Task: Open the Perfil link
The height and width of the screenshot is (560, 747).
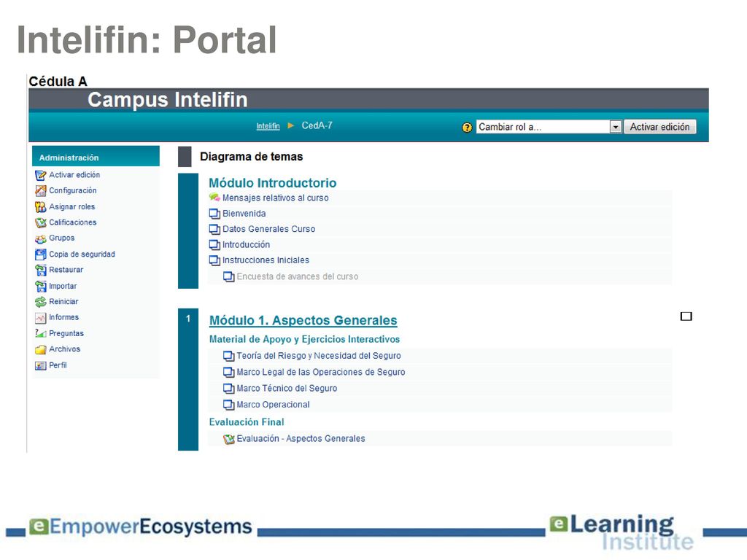Action: 58,365
